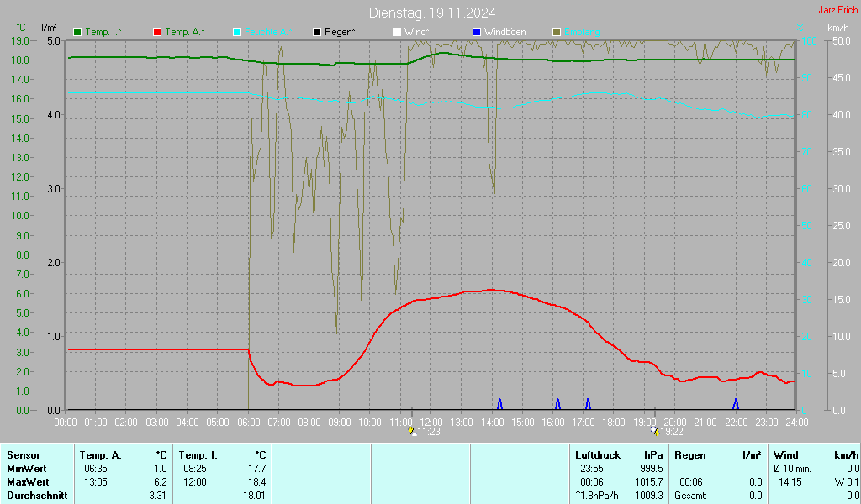This screenshot has height=504, width=861.
Task: Click the sunset icon at 19:22
Action: [654, 432]
